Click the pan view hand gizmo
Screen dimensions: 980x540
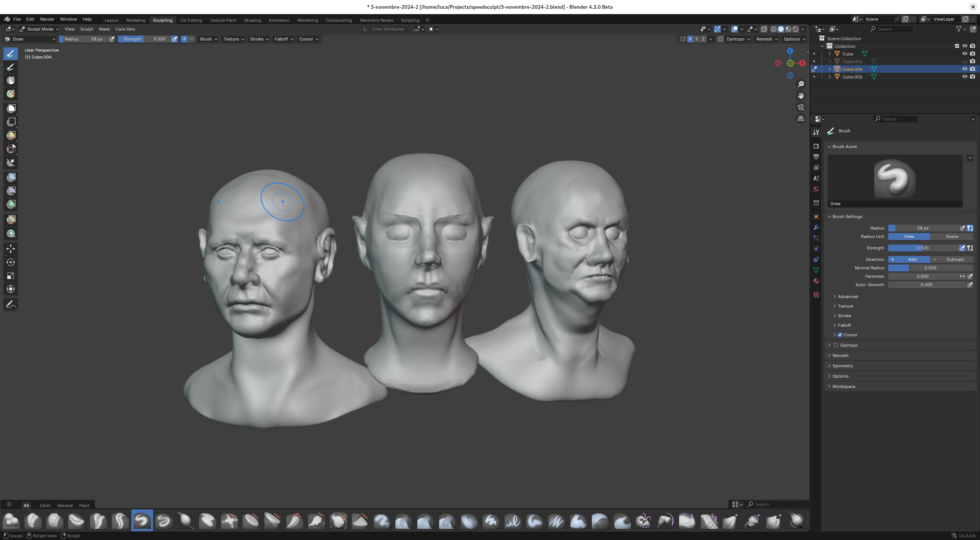pos(801,96)
